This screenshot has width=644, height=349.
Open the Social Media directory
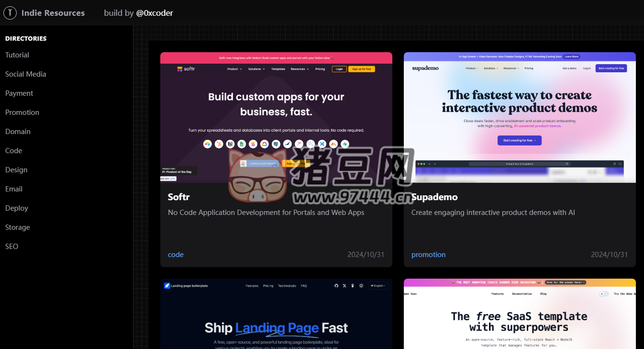[x=26, y=74]
